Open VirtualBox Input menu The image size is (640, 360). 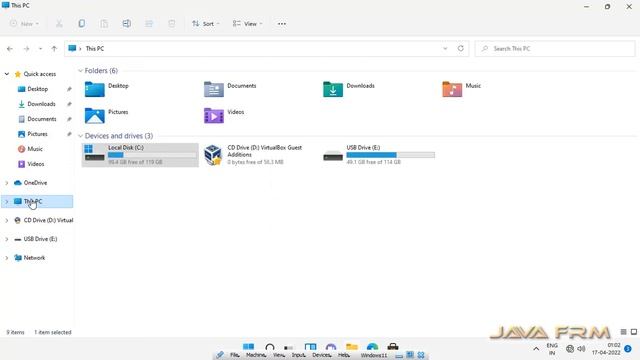coord(299,355)
